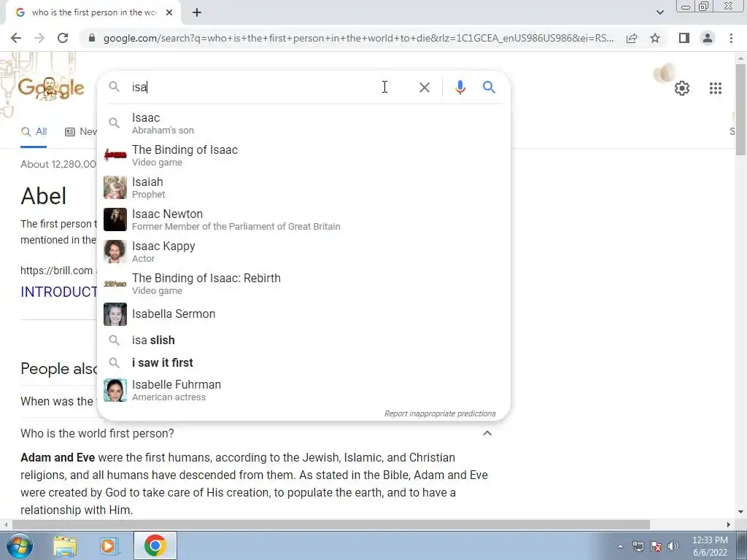The height and width of the screenshot is (560, 747).
Task: Reload the current page
Action: coord(63,38)
